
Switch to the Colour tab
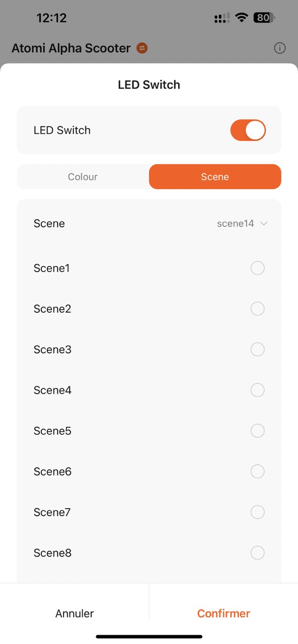pos(83,177)
